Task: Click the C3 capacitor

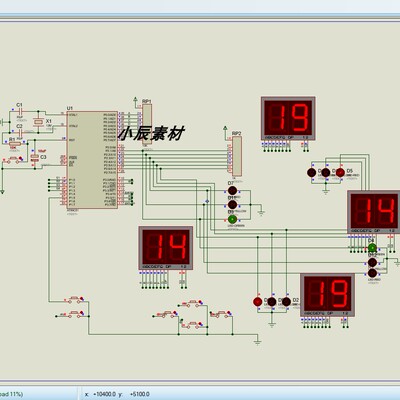Action: 34,157
